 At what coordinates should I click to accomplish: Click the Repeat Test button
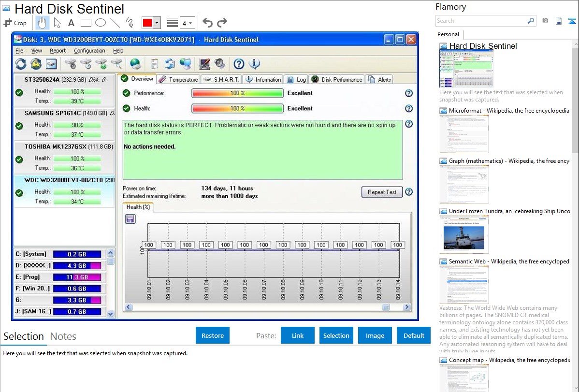pos(382,192)
